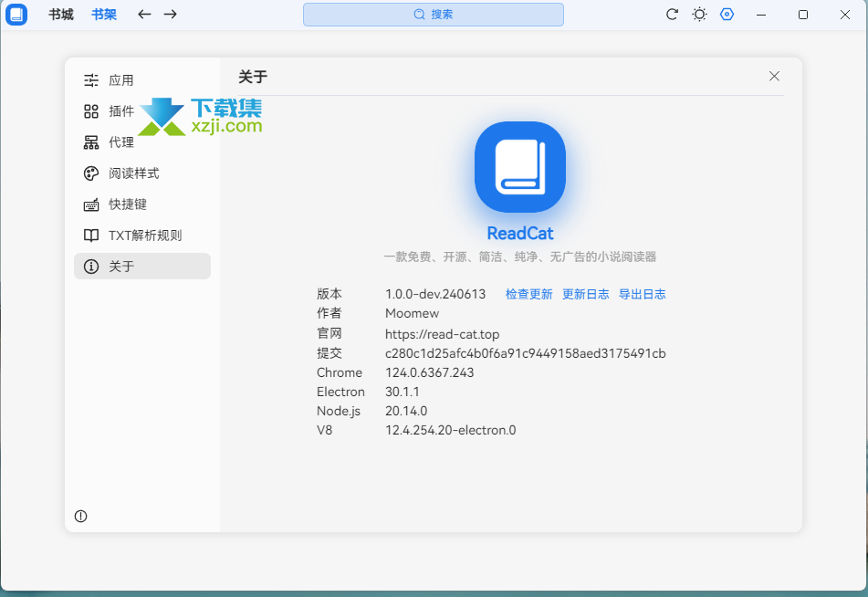The width and height of the screenshot is (868, 597).
Task: Click the refresh icon in the title bar
Action: pyautogui.click(x=672, y=15)
